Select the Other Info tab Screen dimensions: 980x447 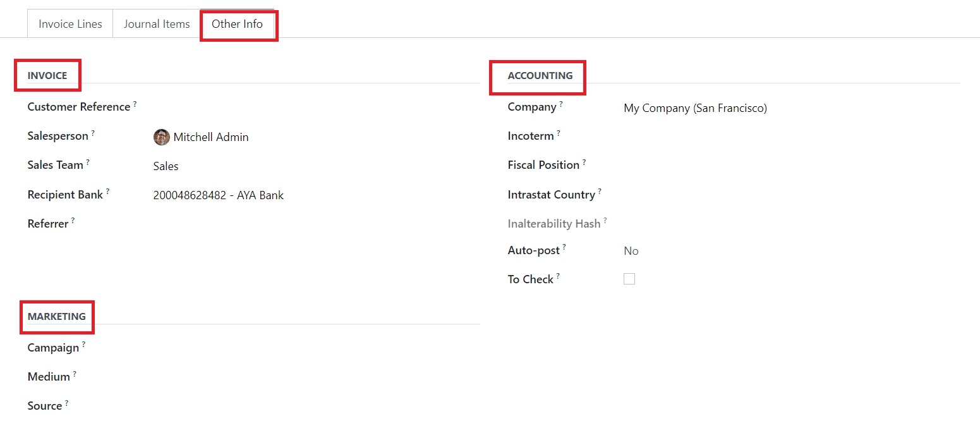237,24
